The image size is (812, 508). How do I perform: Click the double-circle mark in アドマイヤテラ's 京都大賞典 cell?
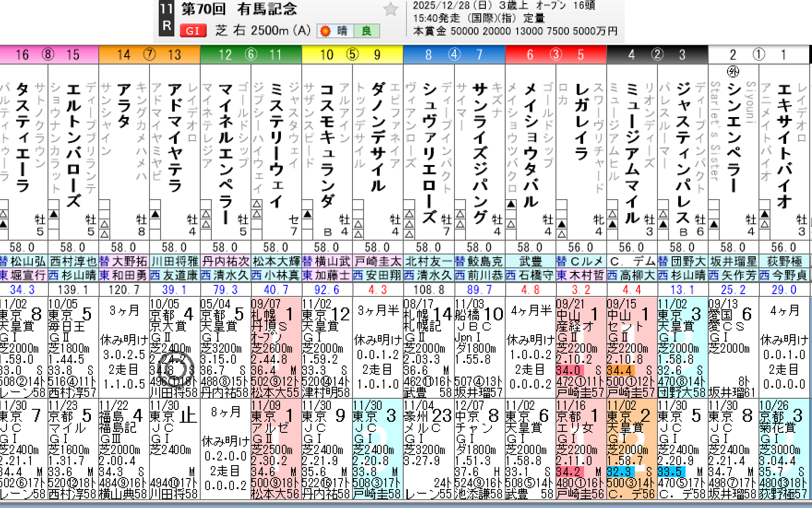176,369
